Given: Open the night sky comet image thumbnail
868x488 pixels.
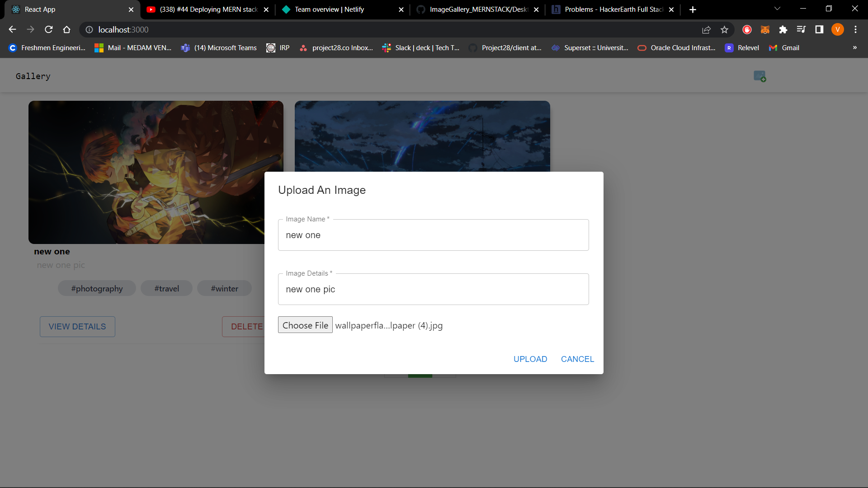Looking at the screenshot, I should click(422, 136).
